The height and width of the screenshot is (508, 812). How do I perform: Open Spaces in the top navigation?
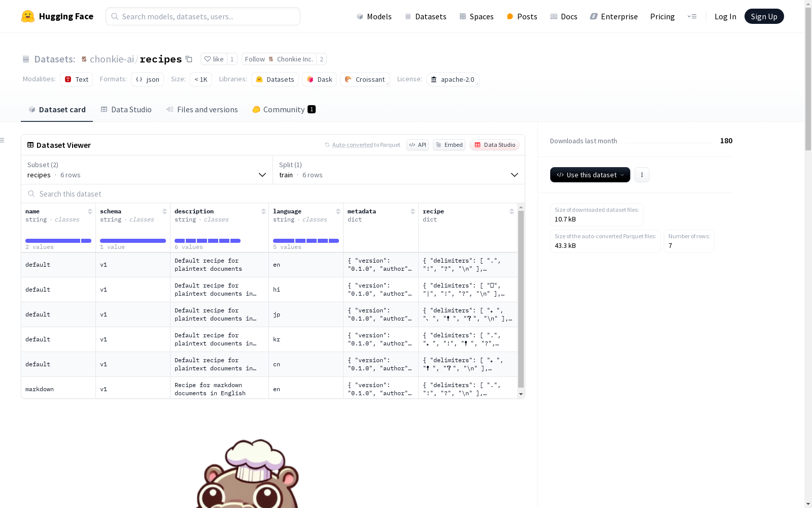477,16
